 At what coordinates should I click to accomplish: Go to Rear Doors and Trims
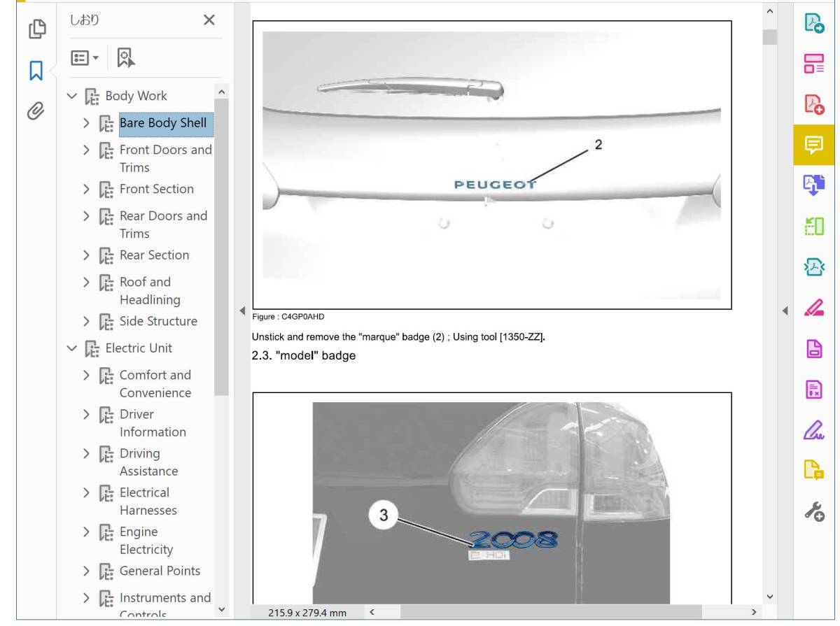pyautogui.click(x=163, y=225)
